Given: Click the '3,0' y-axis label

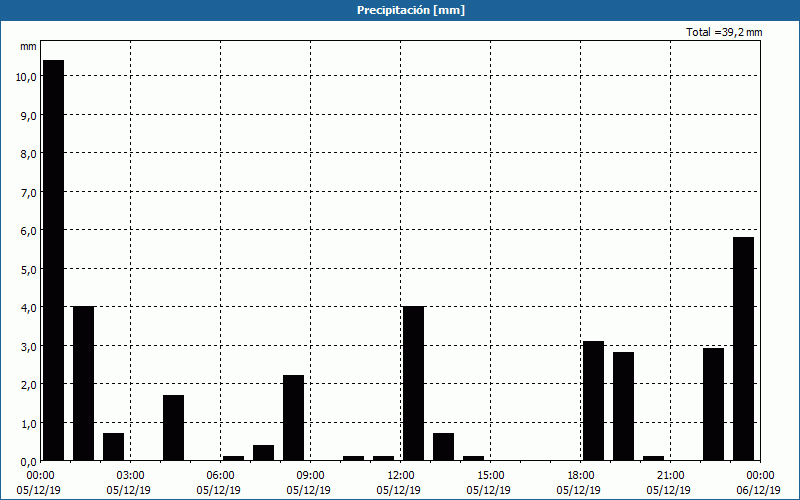Looking at the screenshot, I should pos(29,346).
